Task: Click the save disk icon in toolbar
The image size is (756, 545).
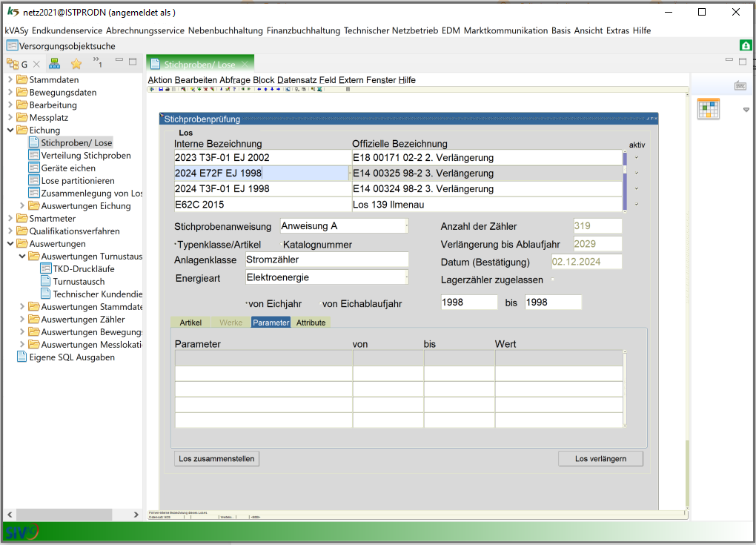Action: [x=160, y=89]
